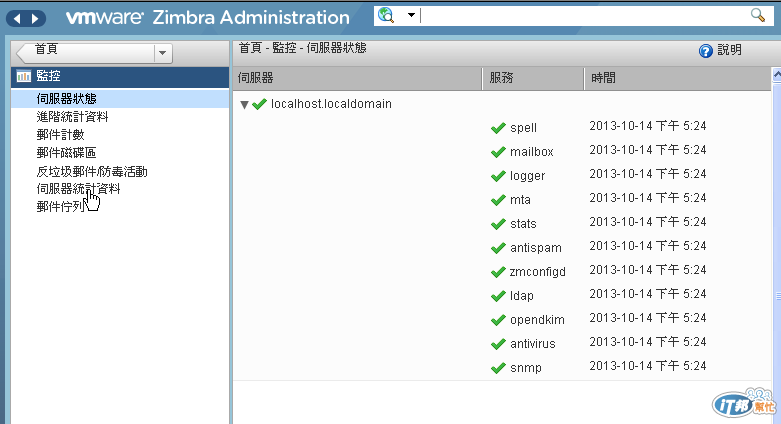Collapse the localhost.localdomain server tree
Screen dimensions: 781x424
(244, 104)
